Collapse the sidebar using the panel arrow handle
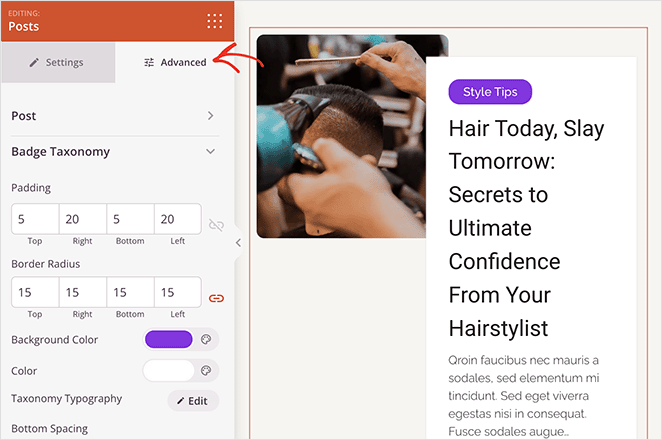This screenshot has width=662, height=440. coord(238,242)
